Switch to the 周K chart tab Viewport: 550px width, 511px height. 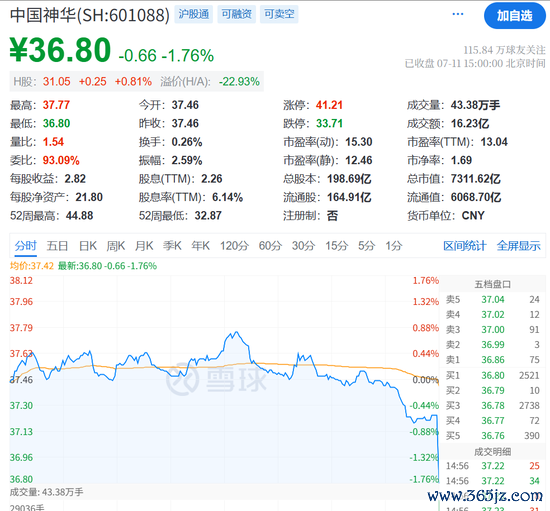click(116, 246)
